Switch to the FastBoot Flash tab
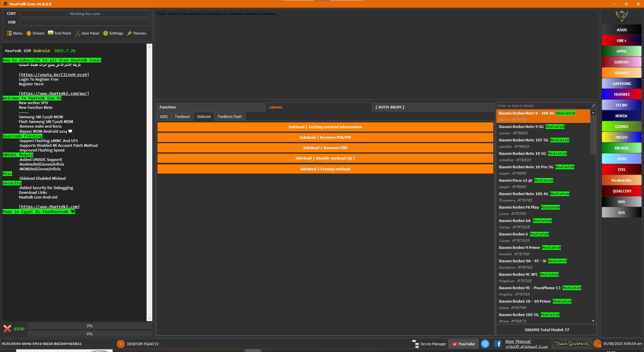 pyautogui.click(x=229, y=117)
